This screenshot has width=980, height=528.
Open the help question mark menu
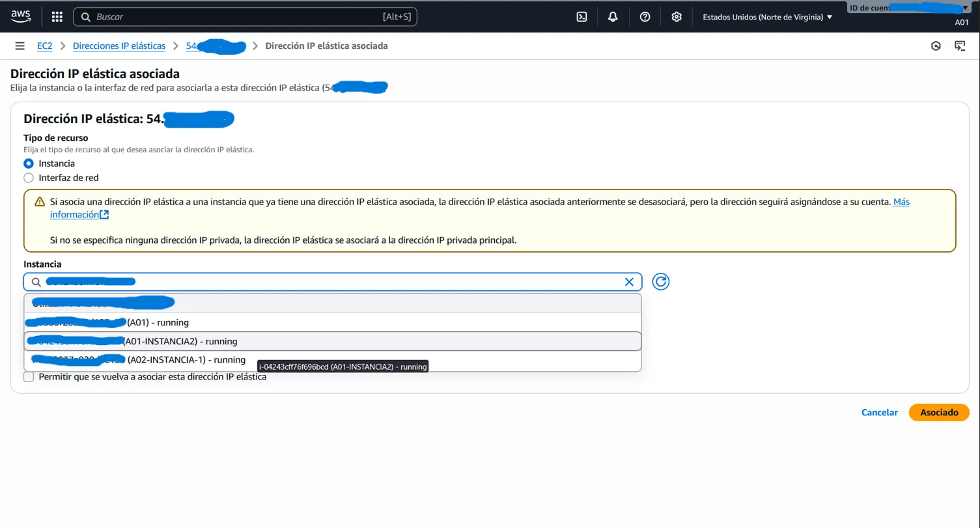[x=645, y=17]
